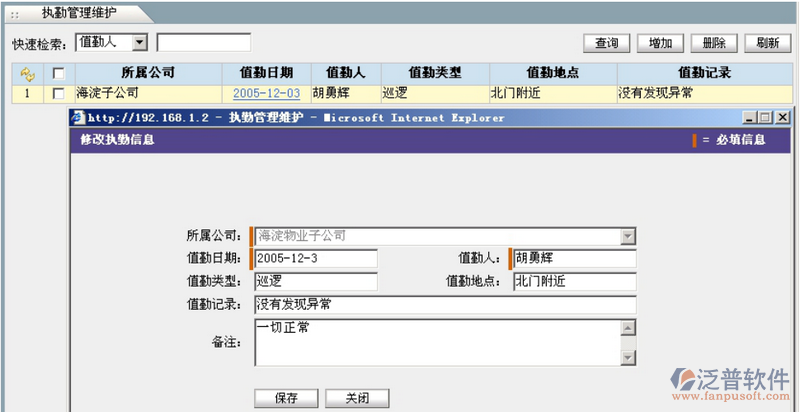Click the up arrow of 备注 scrollbar

click(628, 328)
